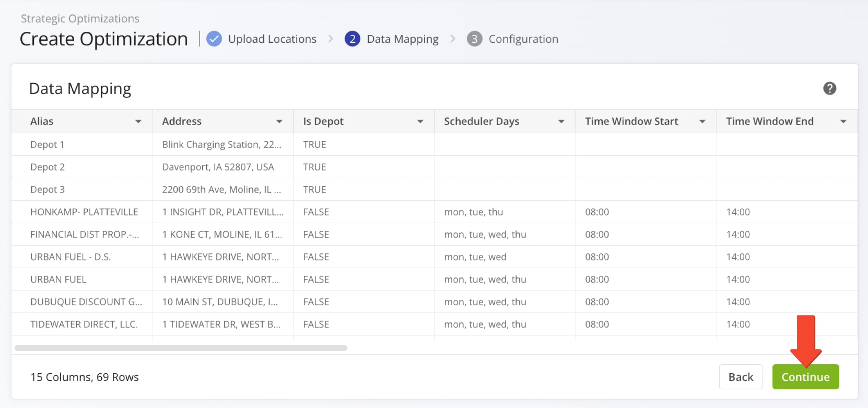Click the Strategic Optimizations breadcrumb
The height and width of the screenshot is (408, 868).
coord(80,19)
